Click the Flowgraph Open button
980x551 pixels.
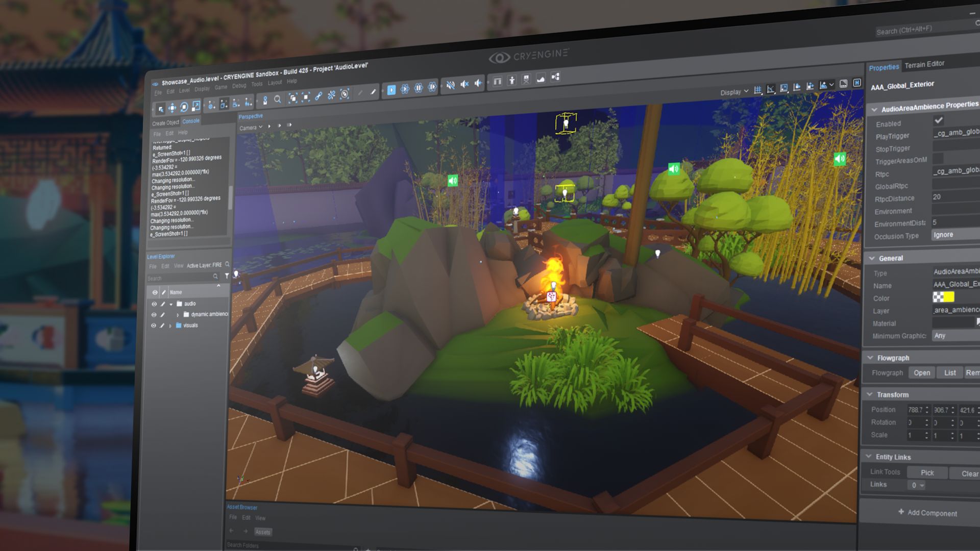(x=922, y=372)
